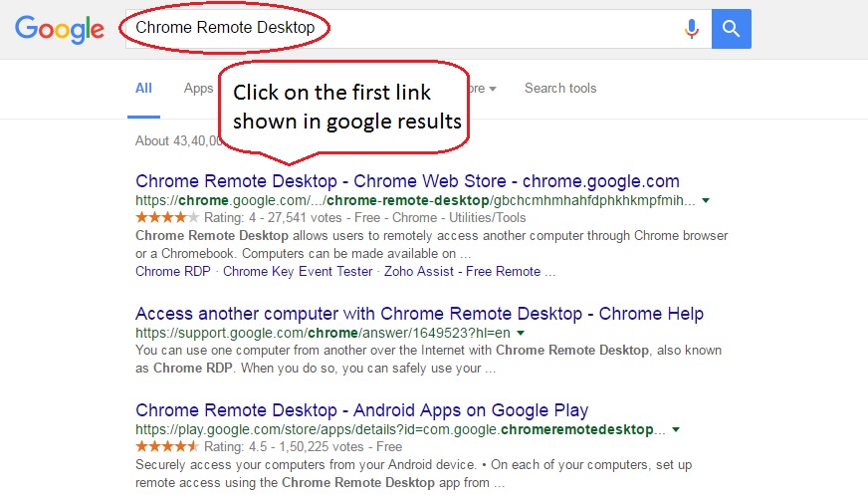Click the play.google.com green result URL
868x501 pixels.
[400, 429]
